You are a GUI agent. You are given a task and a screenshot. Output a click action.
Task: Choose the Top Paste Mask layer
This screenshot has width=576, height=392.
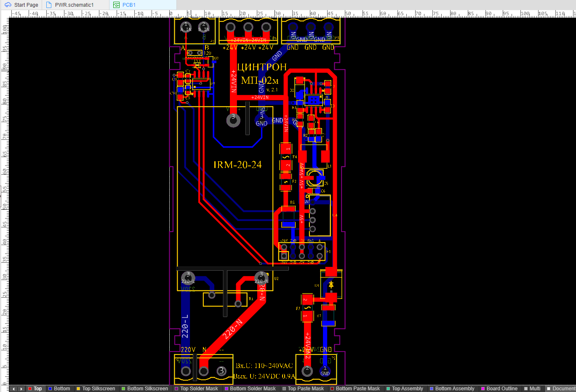[303, 389]
